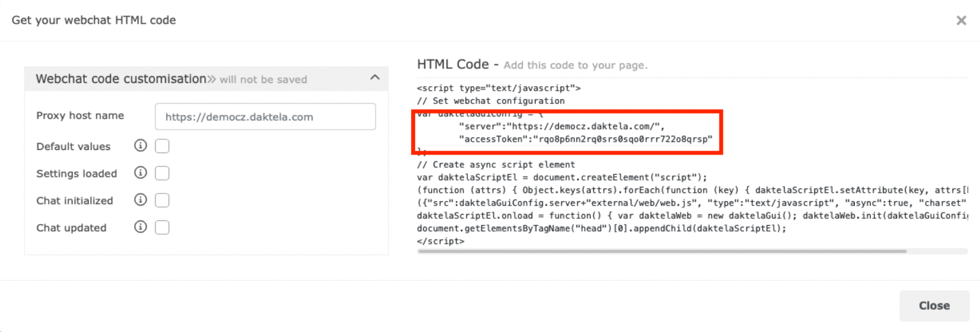980x332 pixels.
Task: Enable the Default values checkbox
Action: click(162, 146)
